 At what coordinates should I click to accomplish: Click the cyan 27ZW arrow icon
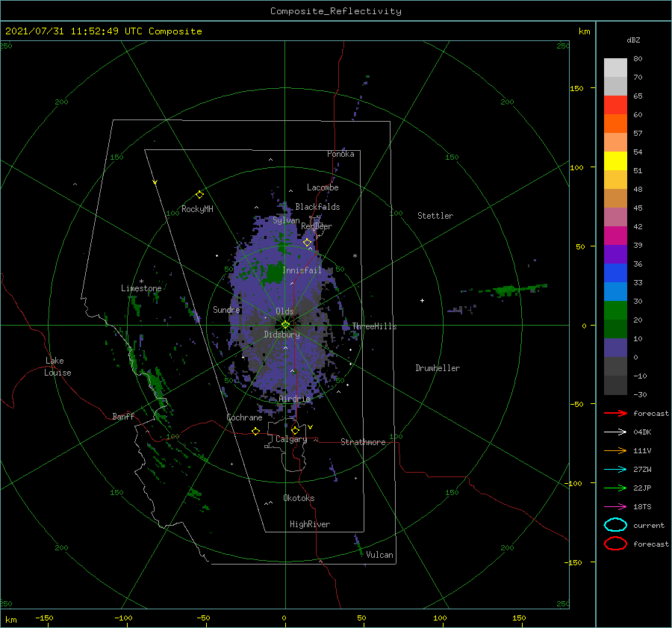(x=615, y=470)
